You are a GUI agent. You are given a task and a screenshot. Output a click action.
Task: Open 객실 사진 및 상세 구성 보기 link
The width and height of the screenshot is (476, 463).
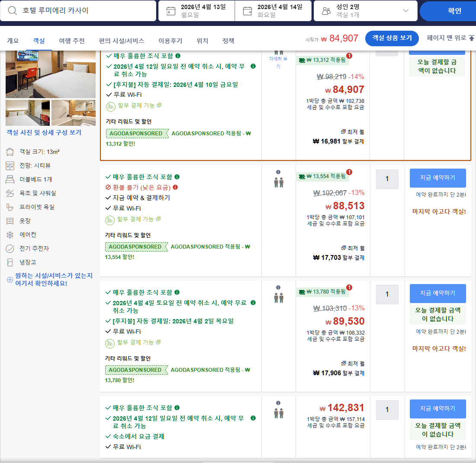(44, 133)
